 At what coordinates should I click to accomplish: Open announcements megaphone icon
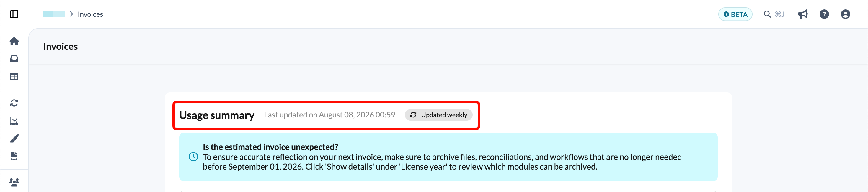pyautogui.click(x=803, y=14)
